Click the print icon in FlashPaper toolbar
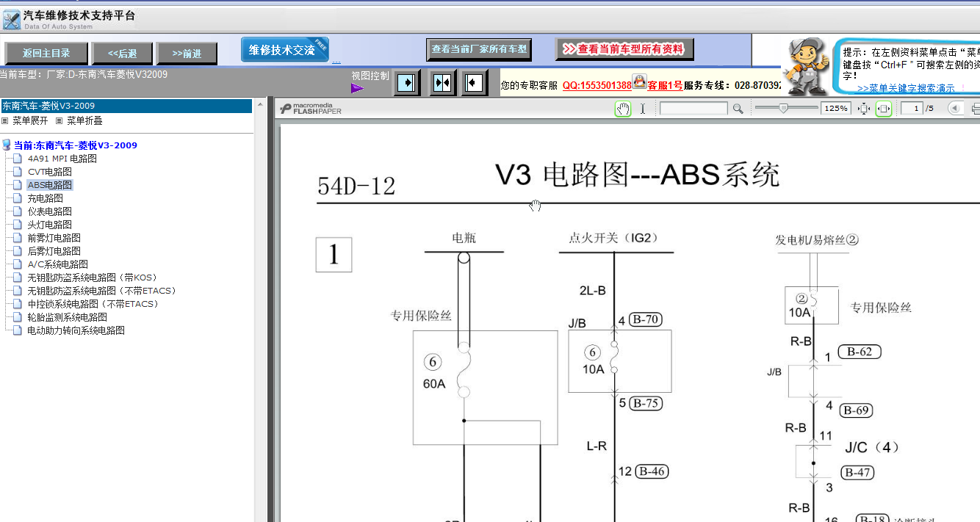Image resolution: width=980 pixels, height=522 pixels. 976,109
